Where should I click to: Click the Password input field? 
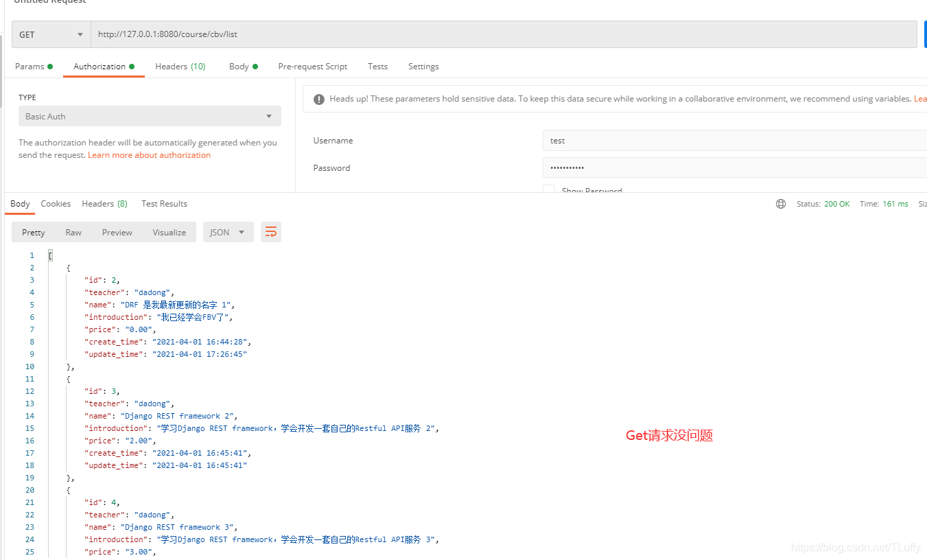[x=734, y=167]
